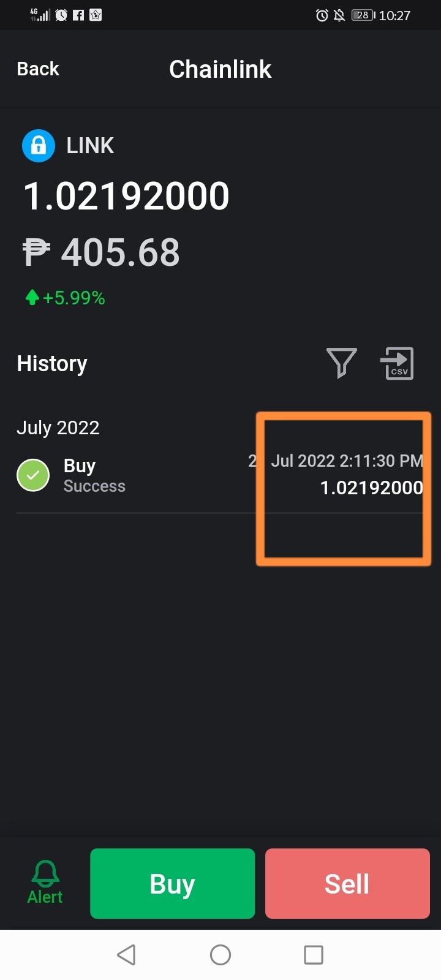This screenshot has height=980, width=441.
Task: Tap the Android home circle icon
Action: 221,954
